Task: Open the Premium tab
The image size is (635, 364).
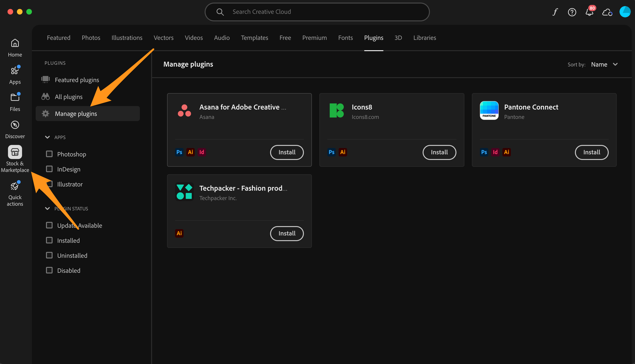Action: tap(314, 38)
